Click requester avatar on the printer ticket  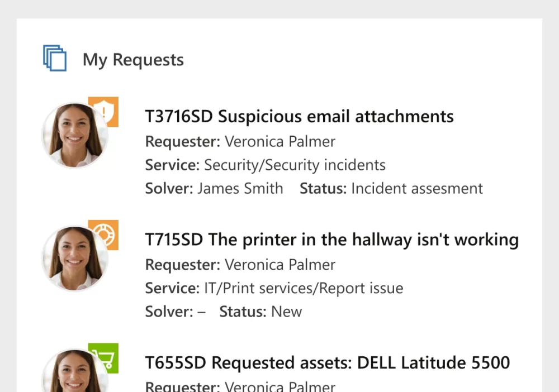click(75, 259)
